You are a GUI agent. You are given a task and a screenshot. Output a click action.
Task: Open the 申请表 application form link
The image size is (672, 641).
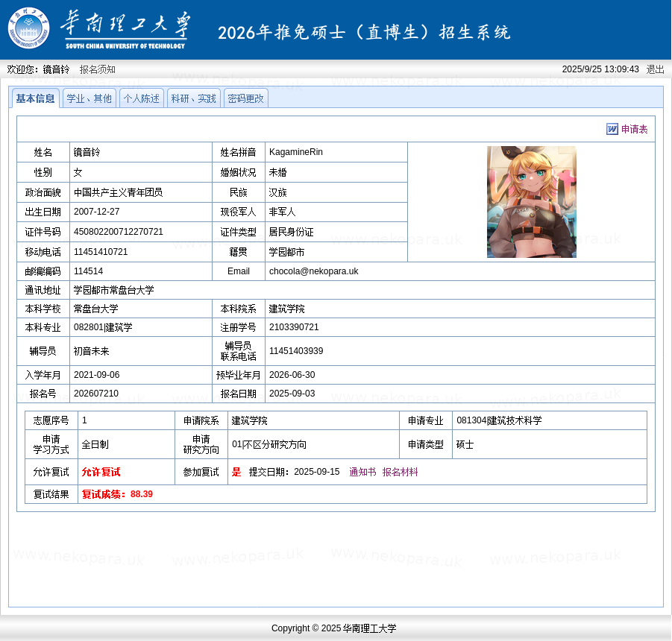(634, 129)
